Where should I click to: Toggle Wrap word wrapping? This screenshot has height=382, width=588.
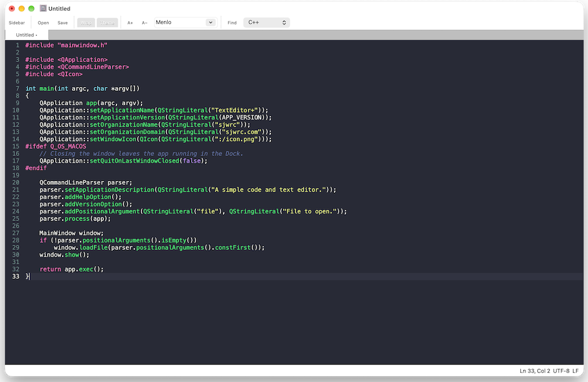click(x=86, y=23)
